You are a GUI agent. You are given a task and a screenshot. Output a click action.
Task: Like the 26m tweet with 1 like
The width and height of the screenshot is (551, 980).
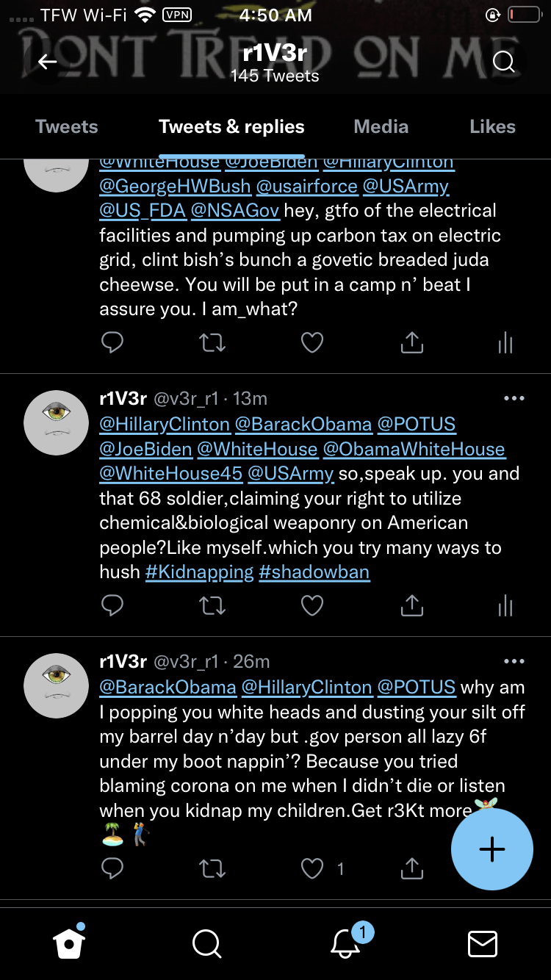(312, 869)
